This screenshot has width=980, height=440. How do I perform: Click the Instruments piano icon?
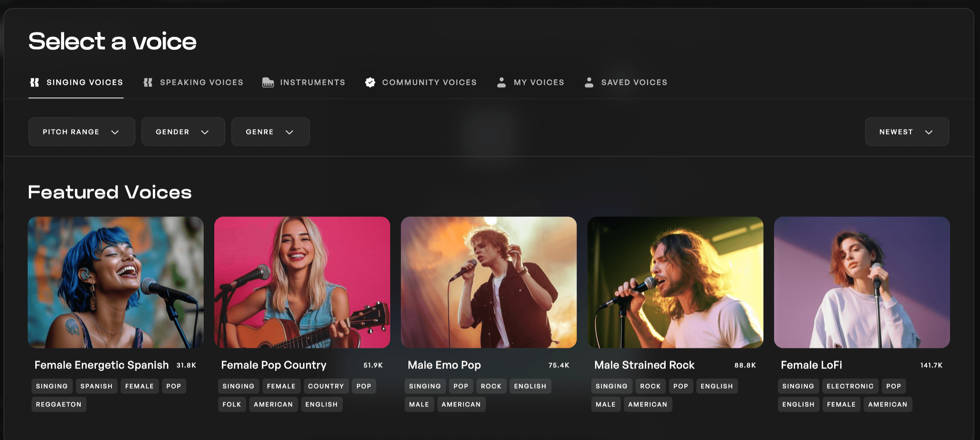click(268, 82)
